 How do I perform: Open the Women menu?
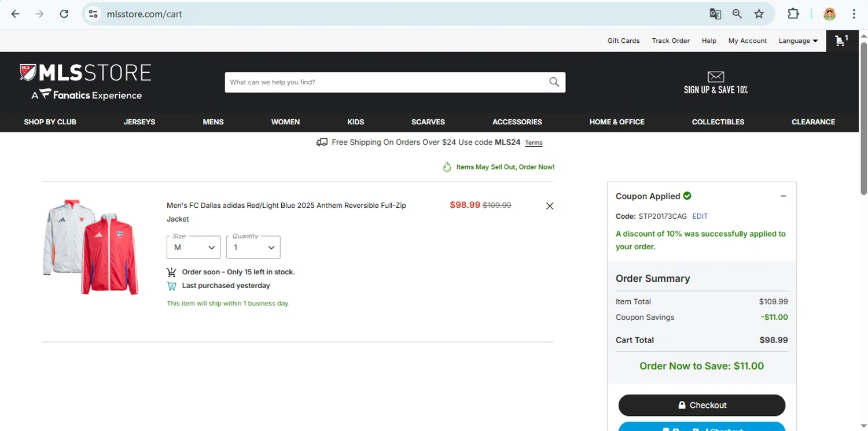285,121
